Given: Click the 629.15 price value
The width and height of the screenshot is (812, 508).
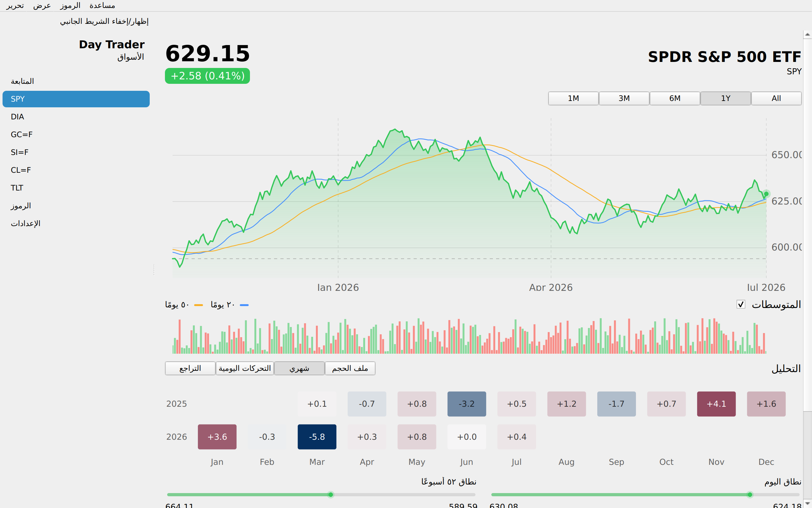Looking at the screenshot, I should click(208, 54).
